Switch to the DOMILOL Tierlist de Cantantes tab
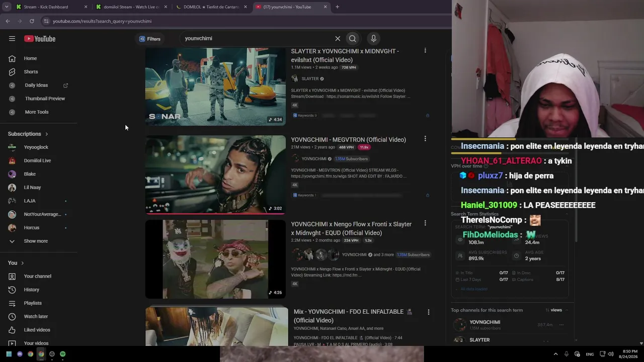The image size is (644, 362). [212, 7]
